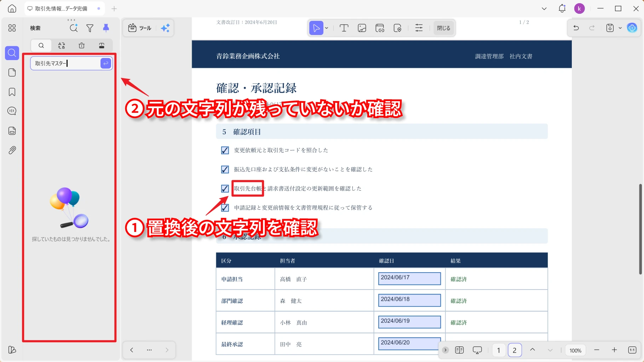The height and width of the screenshot is (362, 644).
Task: Open the comments panel icon
Action: [x=12, y=111]
